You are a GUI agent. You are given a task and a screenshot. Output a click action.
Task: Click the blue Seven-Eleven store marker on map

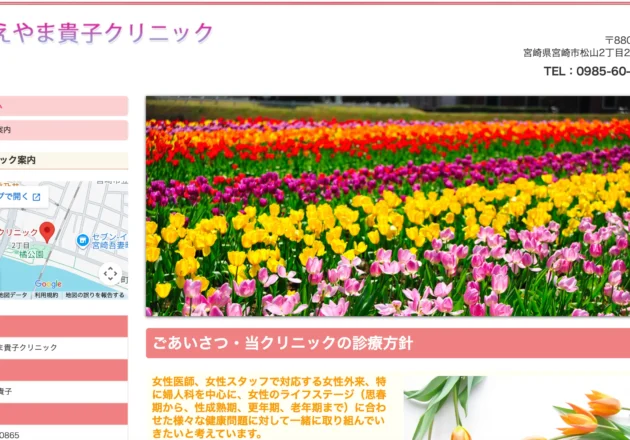click(82, 240)
